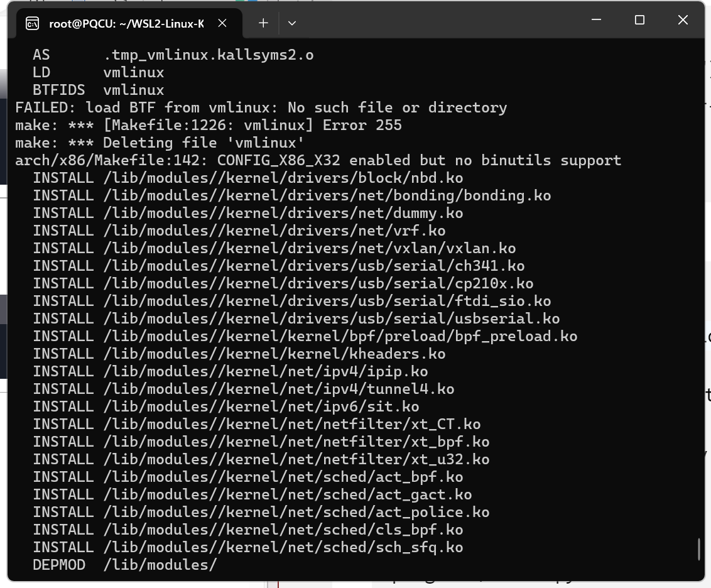Viewport: 711px width, 588px height.
Task: Expand the new tab profile dropdown chevron
Action: [292, 23]
